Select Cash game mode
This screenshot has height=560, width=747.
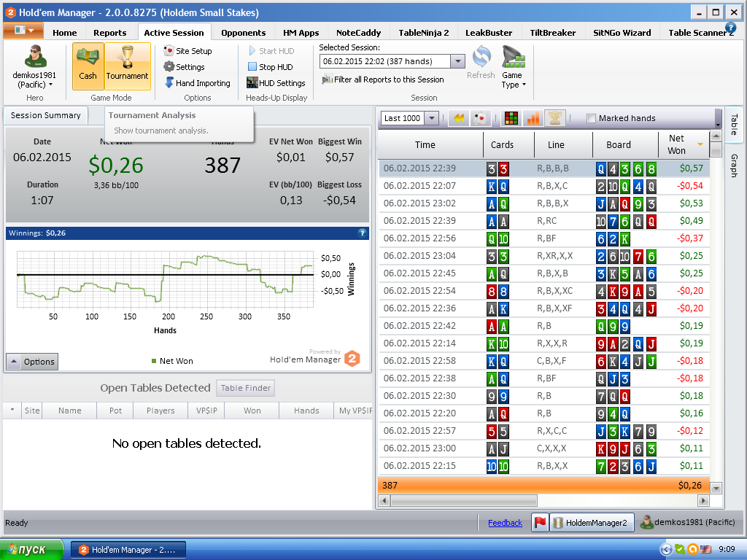(x=88, y=66)
